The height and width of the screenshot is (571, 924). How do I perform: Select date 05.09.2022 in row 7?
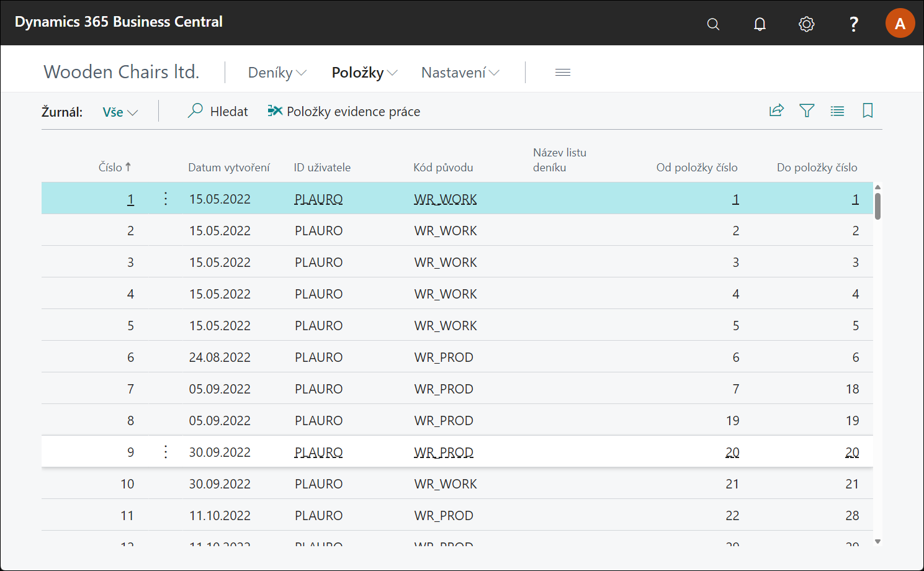[220, 389]
